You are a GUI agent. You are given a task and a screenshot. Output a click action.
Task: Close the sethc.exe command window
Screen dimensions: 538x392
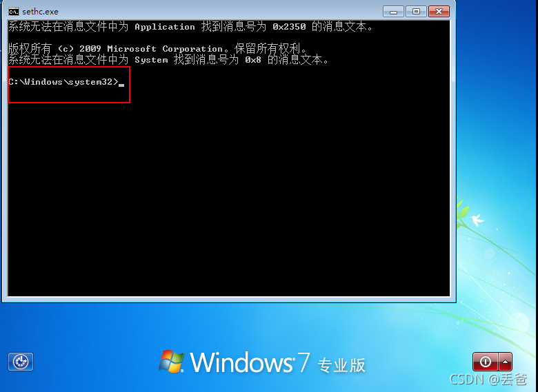click(439, 12)
